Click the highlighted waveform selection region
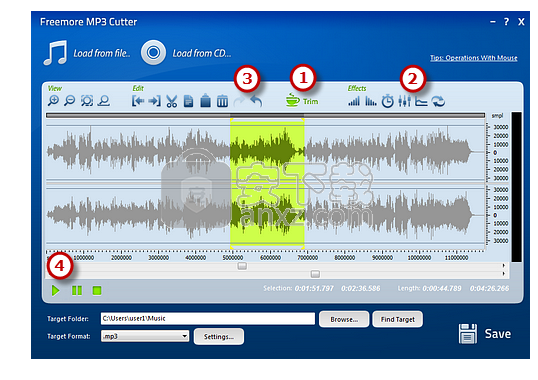This screenshot has height=380, width=538. (267, 183)
